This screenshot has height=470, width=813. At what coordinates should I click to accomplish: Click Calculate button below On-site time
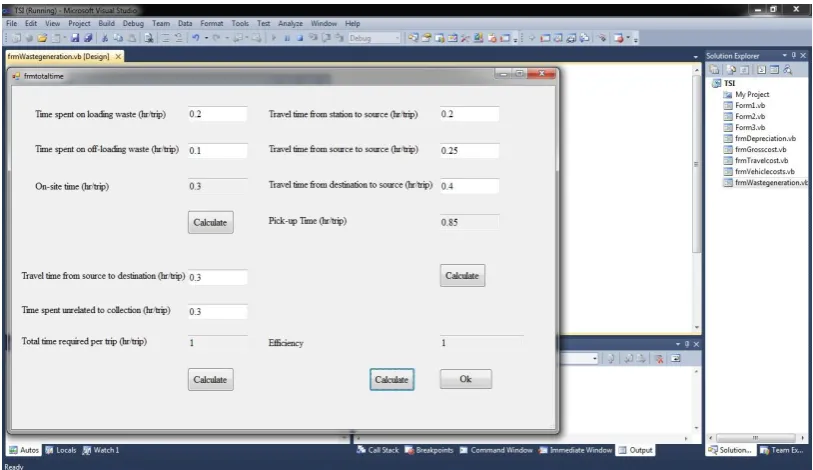(211, 223)
